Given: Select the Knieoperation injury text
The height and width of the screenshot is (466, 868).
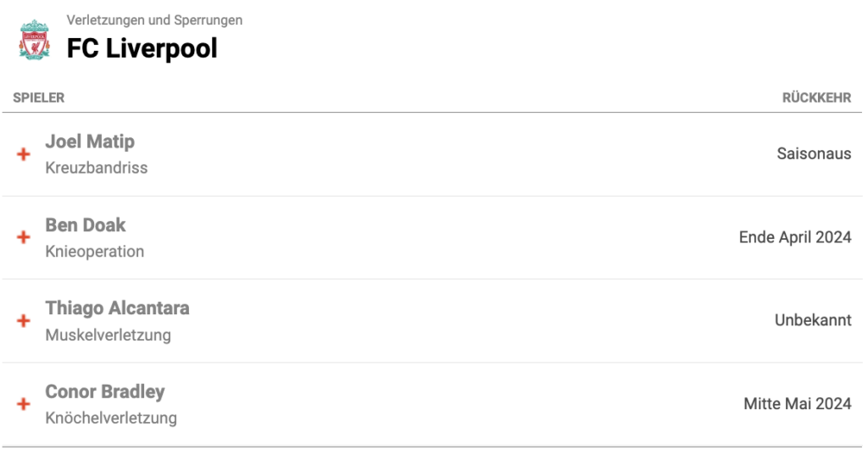Looking at the screenshot, I should tap(95, 252).
